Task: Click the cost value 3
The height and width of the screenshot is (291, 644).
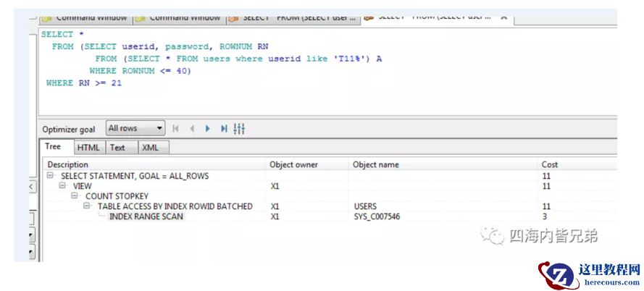Action: (545, 216)
